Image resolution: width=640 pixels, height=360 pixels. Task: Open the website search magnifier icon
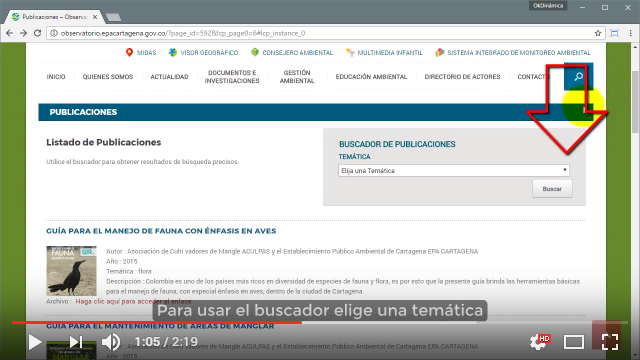578,76
